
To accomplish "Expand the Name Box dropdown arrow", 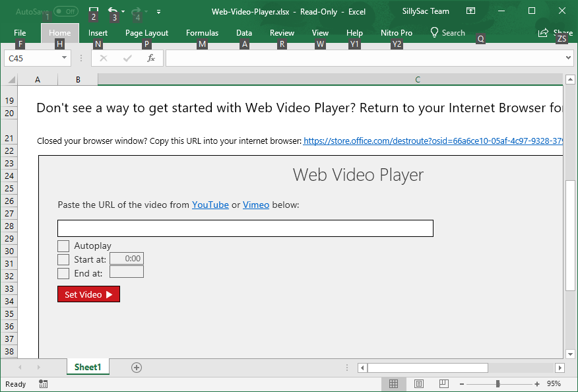I will (64, 58).
